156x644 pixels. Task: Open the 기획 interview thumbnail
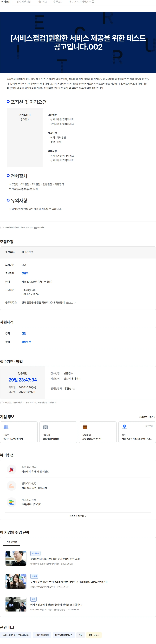click(x=16, y=604)
